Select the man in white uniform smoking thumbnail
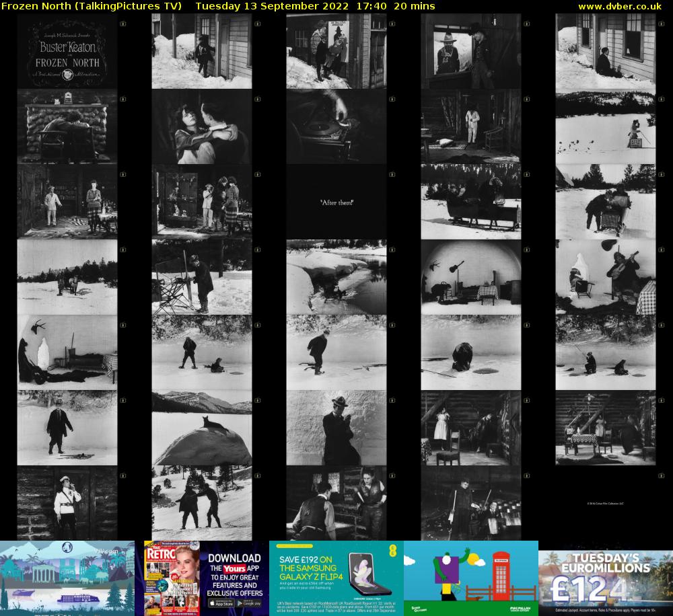 [67, 503]
